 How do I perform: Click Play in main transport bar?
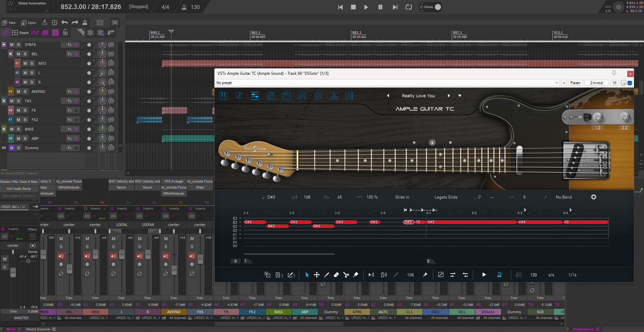click(x=366, y=7)
